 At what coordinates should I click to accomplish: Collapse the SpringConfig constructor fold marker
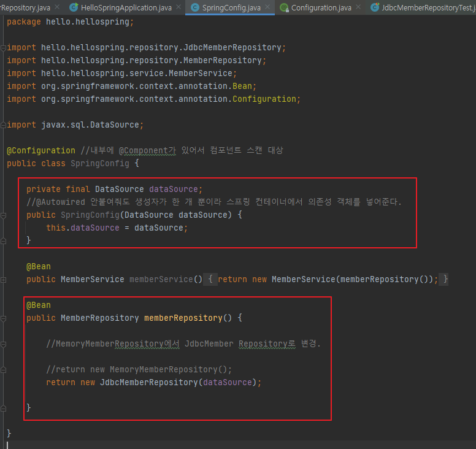(3, 215)
